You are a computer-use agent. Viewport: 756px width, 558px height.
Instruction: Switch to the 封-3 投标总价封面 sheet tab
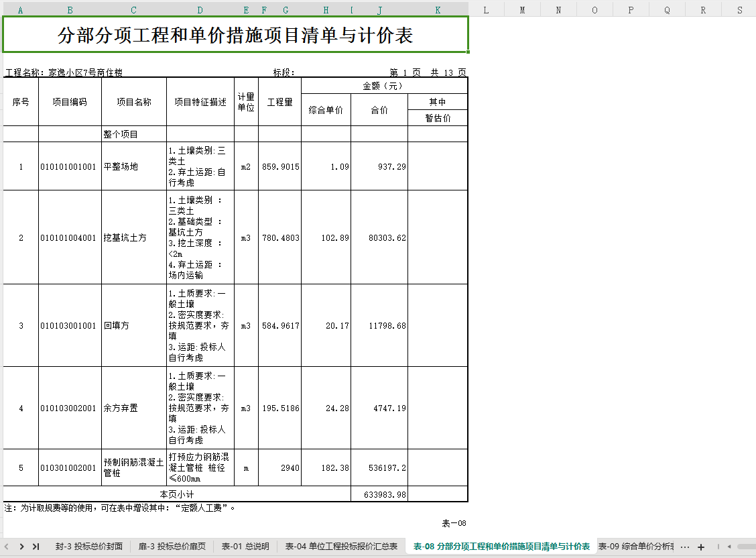[88, 547]
